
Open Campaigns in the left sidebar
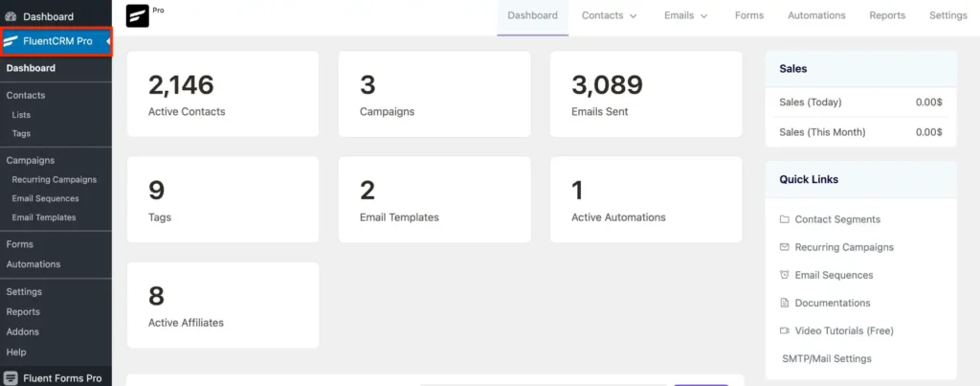pos(30,160)
